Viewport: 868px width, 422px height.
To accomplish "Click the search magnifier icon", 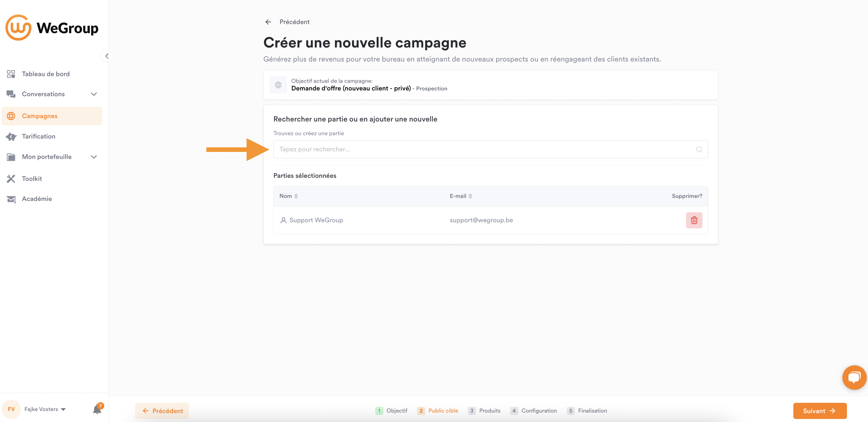I will pyautogui.click(x=699, y=149).
